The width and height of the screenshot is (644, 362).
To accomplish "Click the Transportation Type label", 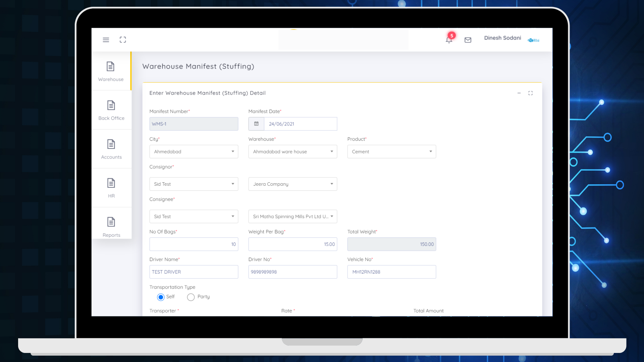I will [x=172, y=287].
